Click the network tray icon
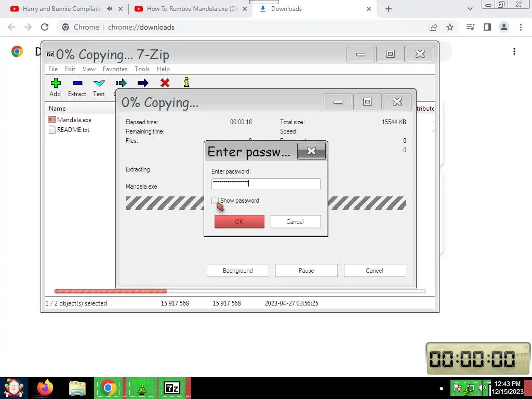The image size is (532, 399). (x=470, y=388)
